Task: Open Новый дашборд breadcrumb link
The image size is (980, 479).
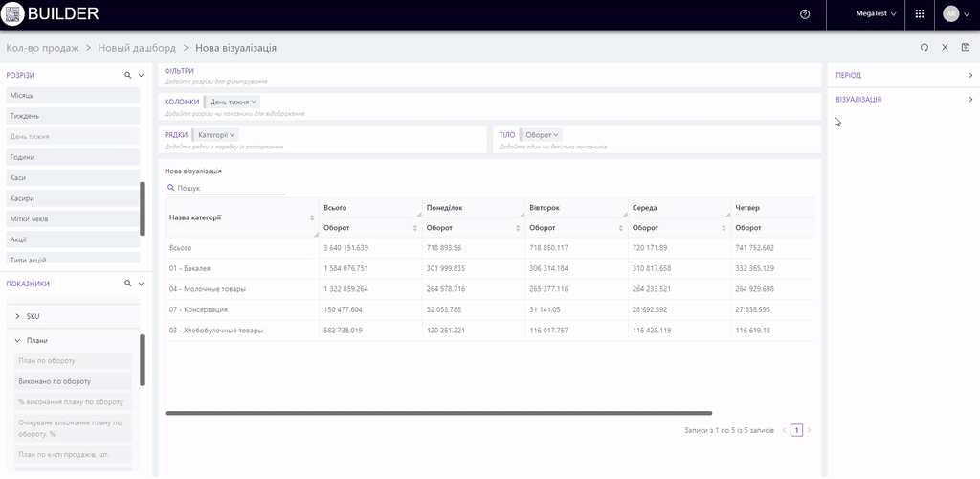Action: tap(137, 47)
